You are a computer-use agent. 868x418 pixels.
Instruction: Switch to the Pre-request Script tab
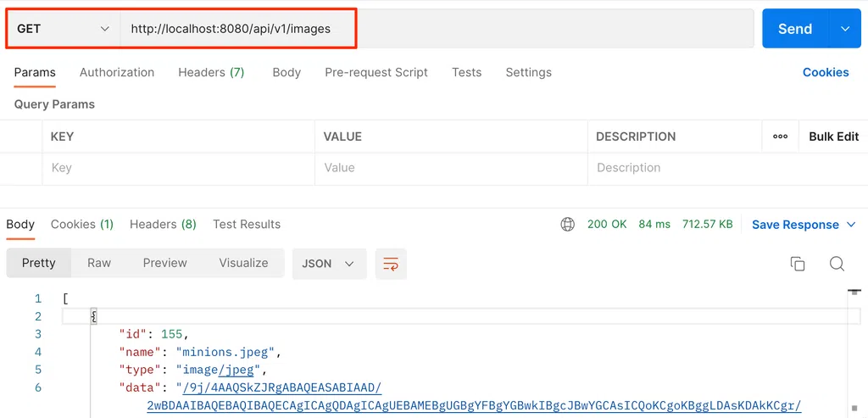376,73
